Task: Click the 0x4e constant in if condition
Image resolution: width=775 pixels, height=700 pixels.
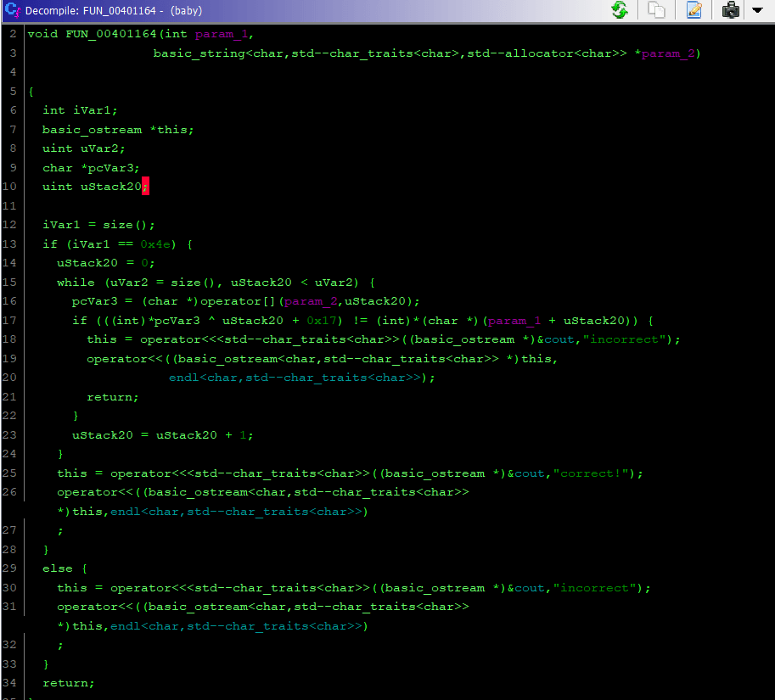Action: coord(159,244)
